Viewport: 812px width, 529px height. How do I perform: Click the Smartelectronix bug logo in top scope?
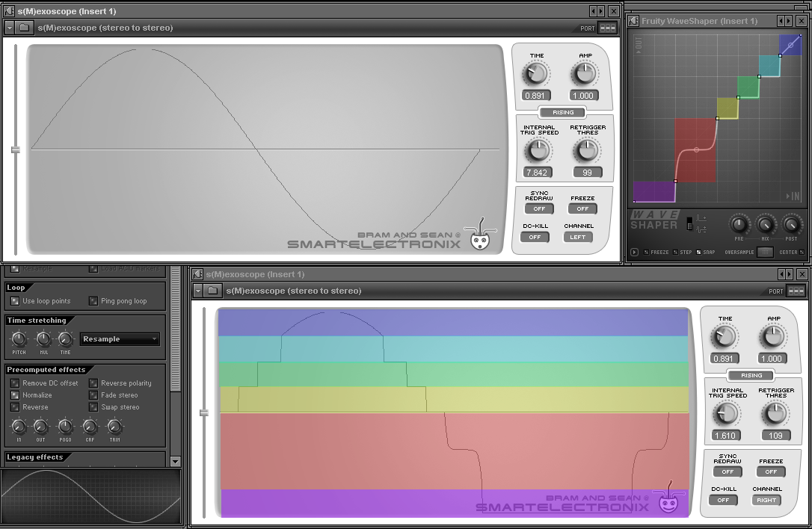[480, 235]
